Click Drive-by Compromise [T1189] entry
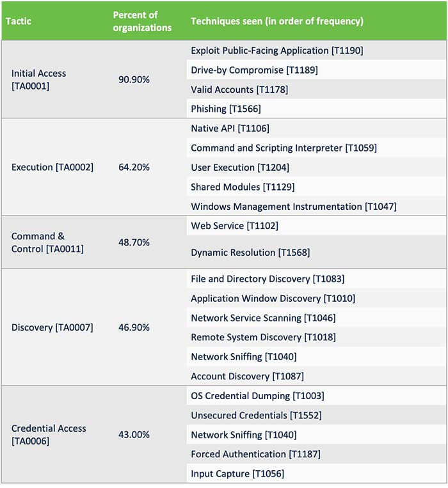The width and height of the screenshot is (448, 488). click(254, 70)
